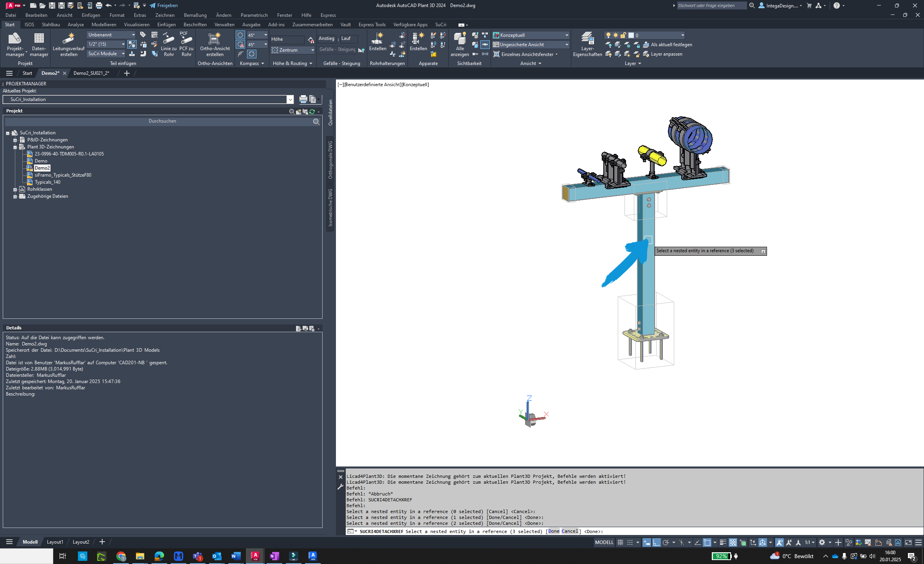
Task: Click Alle anzeigen visibility icon
Action: point(460,44)
